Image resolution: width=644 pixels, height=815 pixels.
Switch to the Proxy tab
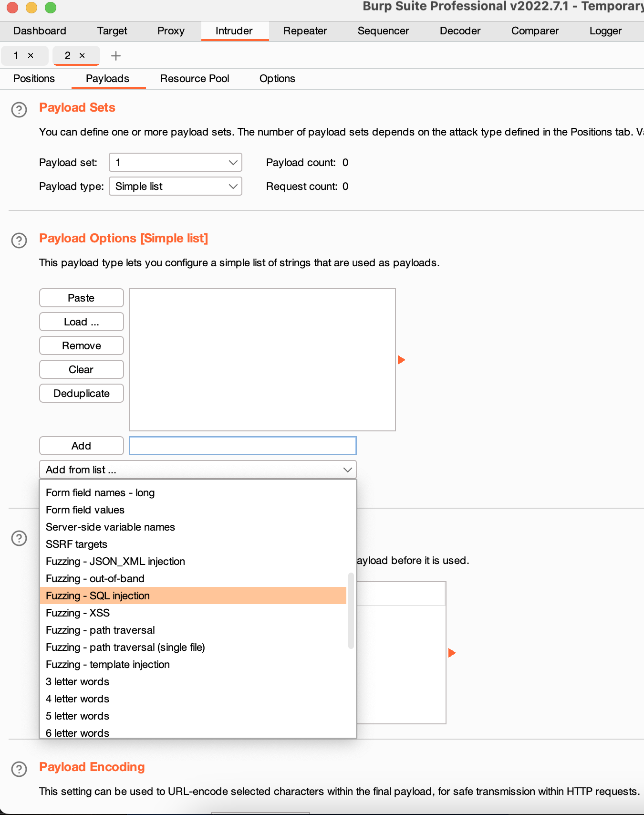[x=171, y=31]
